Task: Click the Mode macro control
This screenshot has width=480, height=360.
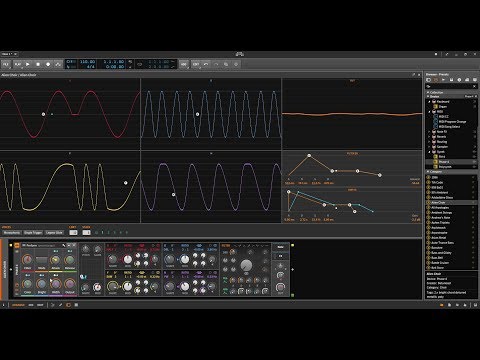Action: point(41,260)
